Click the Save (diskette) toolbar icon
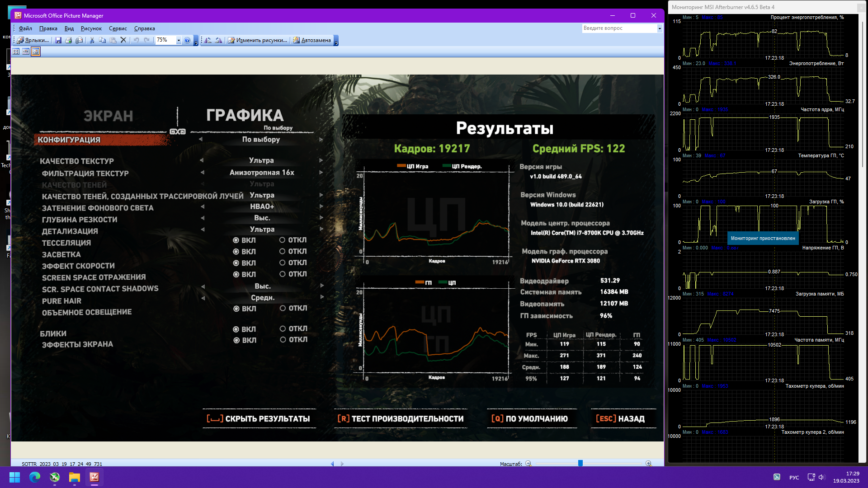The width and height of the screenshot is (868, 488). (x=58, y=40)
